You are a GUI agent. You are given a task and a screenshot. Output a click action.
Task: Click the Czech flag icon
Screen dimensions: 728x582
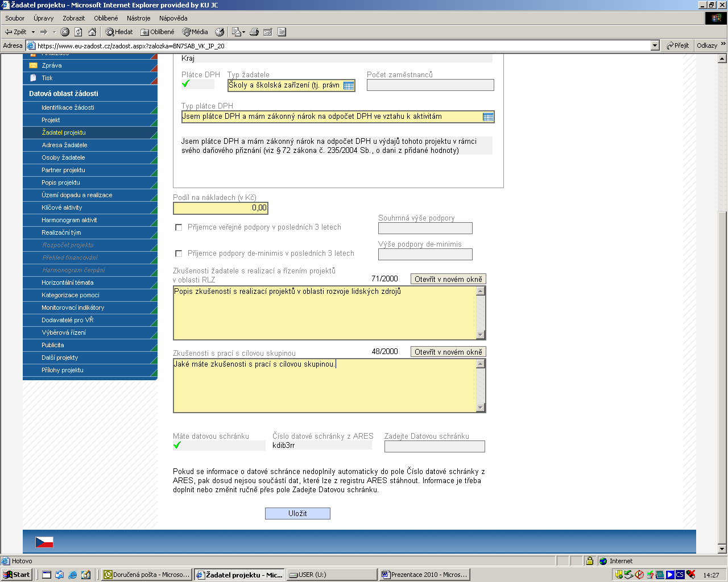tap(44, 542)
